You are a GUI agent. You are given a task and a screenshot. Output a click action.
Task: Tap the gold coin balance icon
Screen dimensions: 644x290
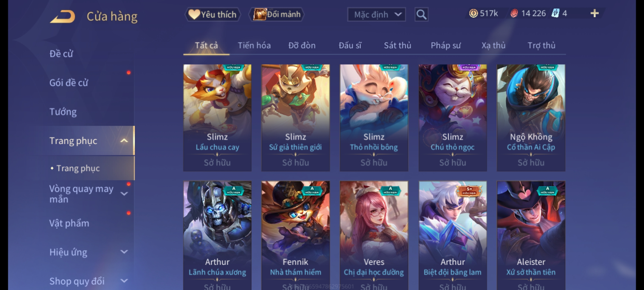click(473, 13)
